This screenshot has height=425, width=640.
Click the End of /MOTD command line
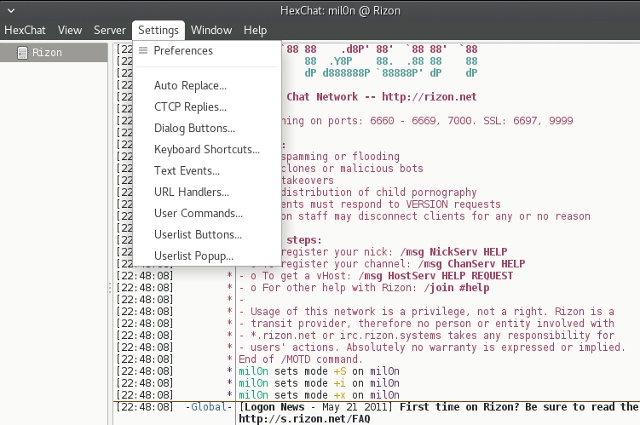(300, 359)
